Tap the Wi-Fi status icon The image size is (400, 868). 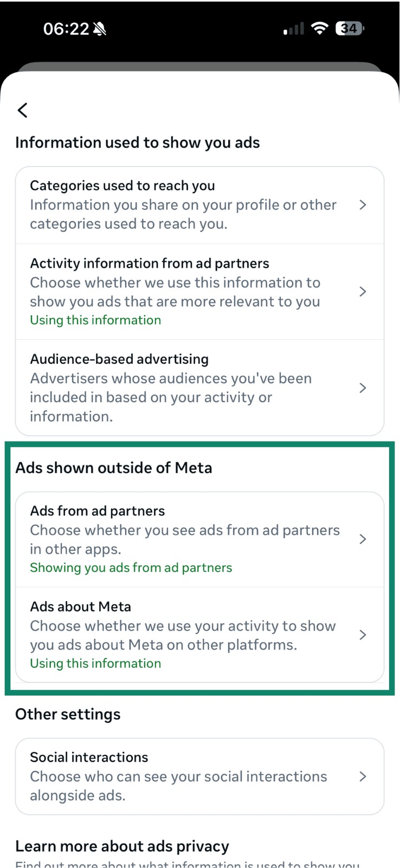320,29
